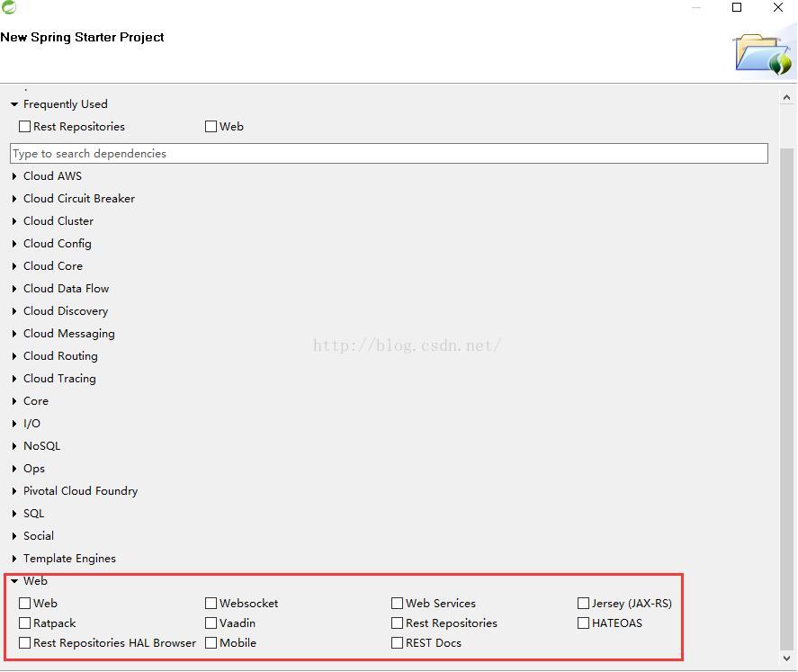This screenshot has height=672, width=798.
Task: Collapse the Frequently Used section
Action: (x=14, y=103)
